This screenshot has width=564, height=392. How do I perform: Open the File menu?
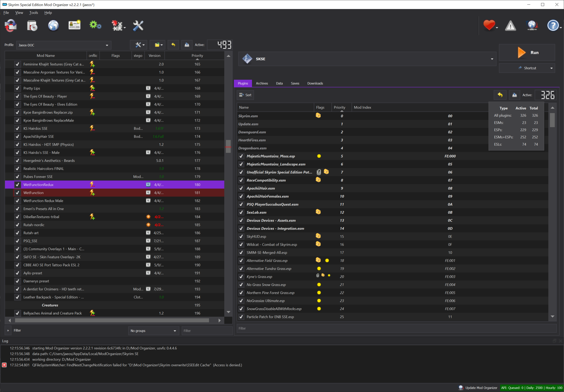pyautogui.click(x=6, y=13)
